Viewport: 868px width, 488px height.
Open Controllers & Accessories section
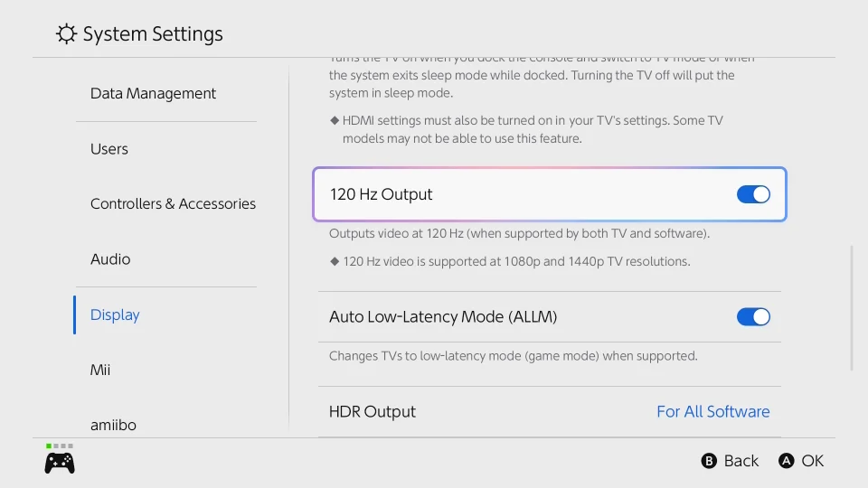[x=173, y=204]
